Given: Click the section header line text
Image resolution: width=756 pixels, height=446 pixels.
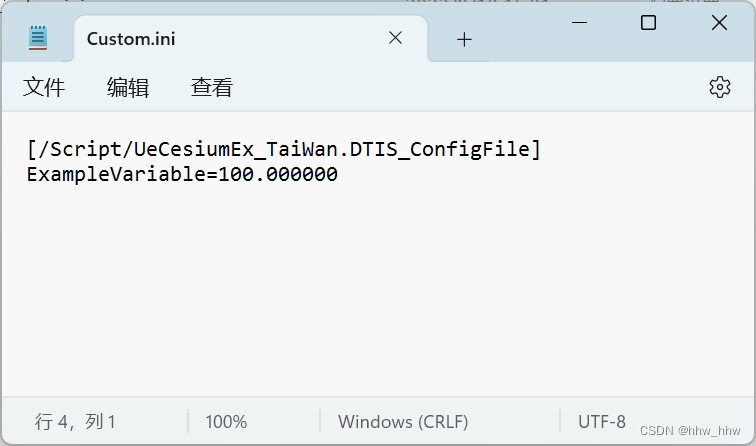Looking at the screenshot, I should tap(284, 149).
